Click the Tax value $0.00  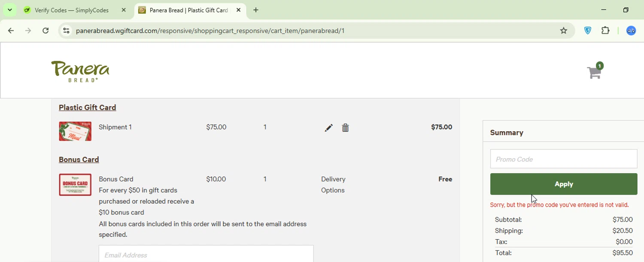point(624,242)
